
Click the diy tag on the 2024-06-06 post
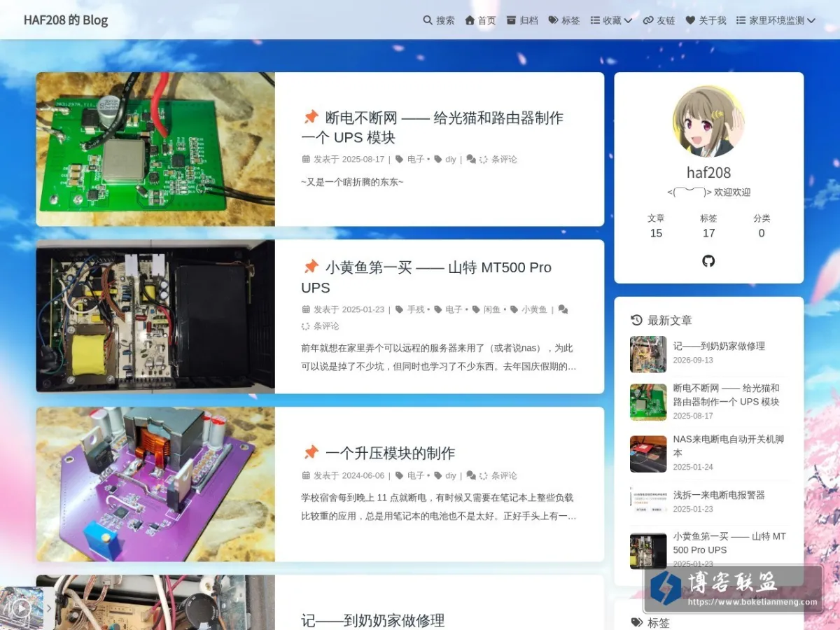click(450, 475)
